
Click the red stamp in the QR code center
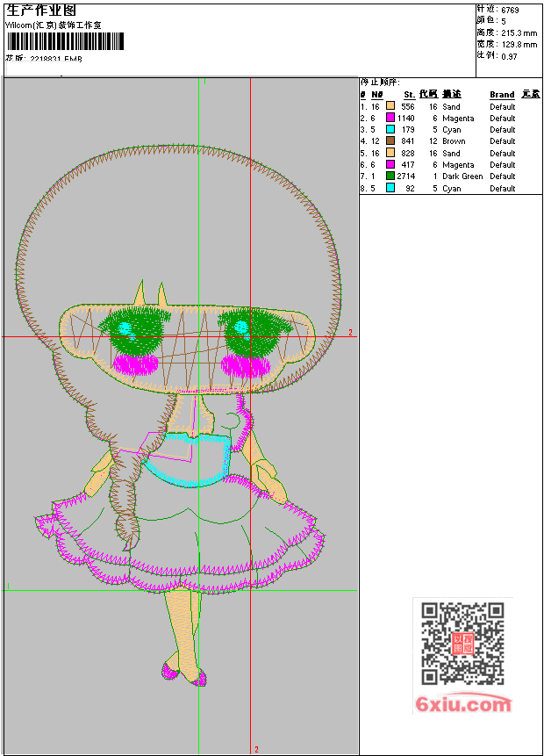pos(462,644)
